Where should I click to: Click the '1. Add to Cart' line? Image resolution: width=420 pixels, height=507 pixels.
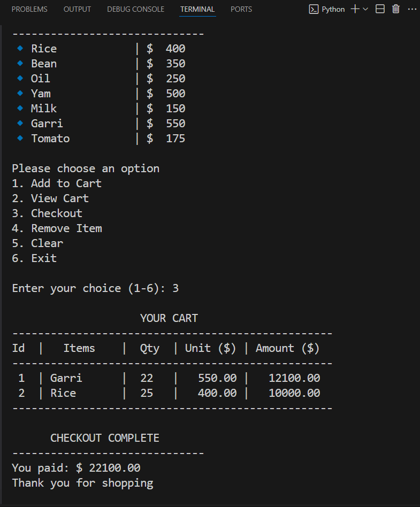click(x=57, y=183)
